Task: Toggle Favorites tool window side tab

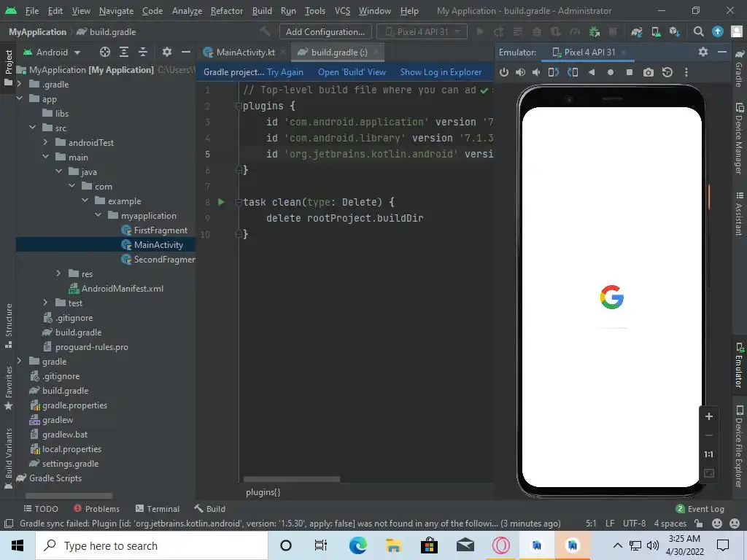Action: [x=8, y=388]
